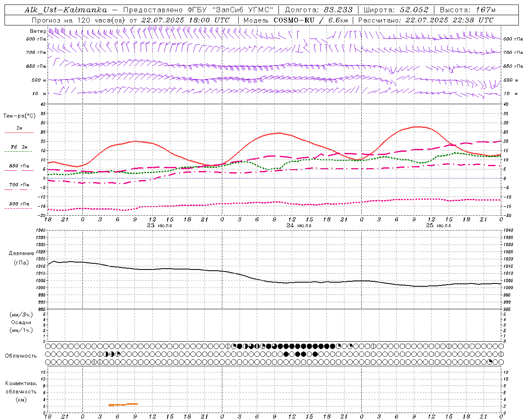Click the 850 гПа entry in temperature legend
Screen dimensions: 525x420
click(x=19, y=166)
